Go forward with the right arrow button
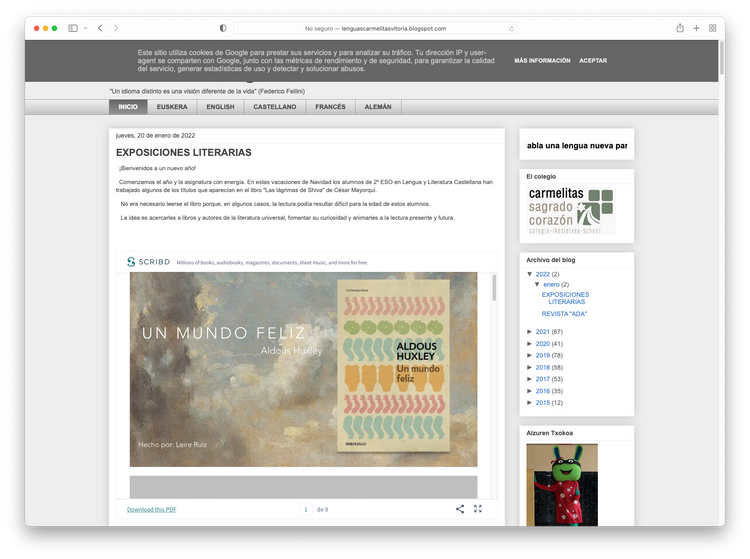Image resolution: width=750 pixels, height=559 pixels. click(x=116, y=28)
